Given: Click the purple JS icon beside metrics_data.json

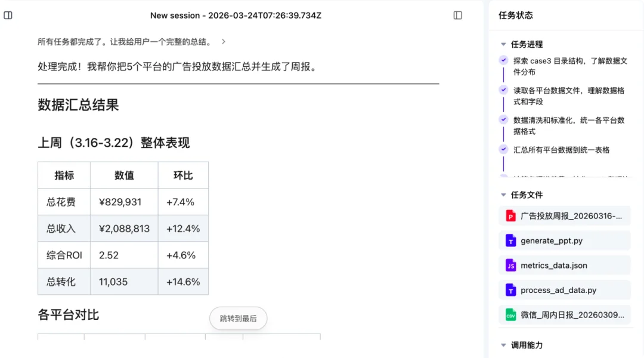Looking at the screenshot, I should 511,265.
